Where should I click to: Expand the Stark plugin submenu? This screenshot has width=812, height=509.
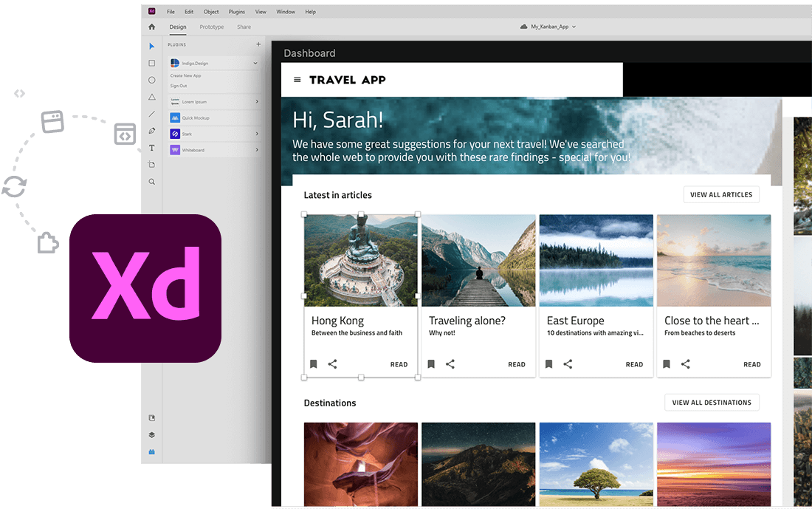tap(257, 134)
